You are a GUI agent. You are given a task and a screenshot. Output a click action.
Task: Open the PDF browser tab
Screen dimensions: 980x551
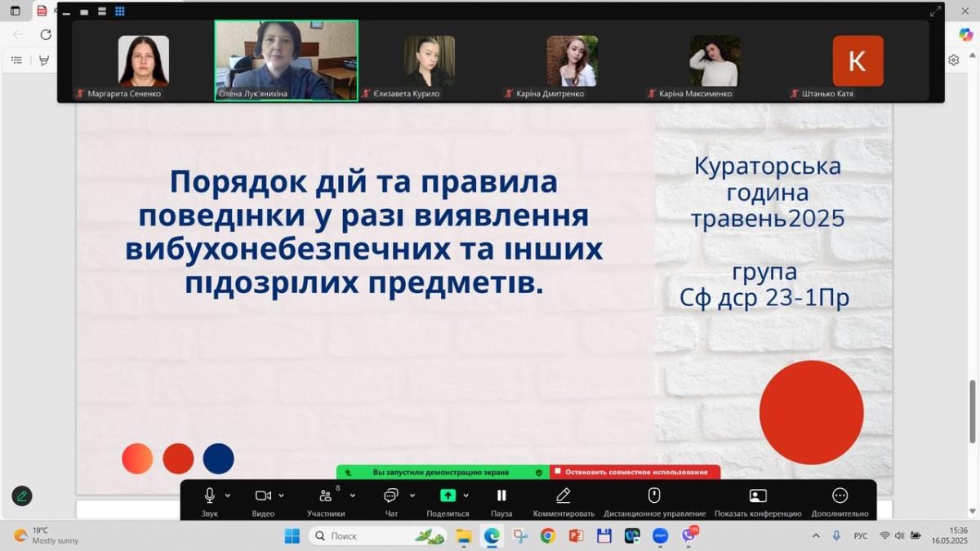(42, 11)
